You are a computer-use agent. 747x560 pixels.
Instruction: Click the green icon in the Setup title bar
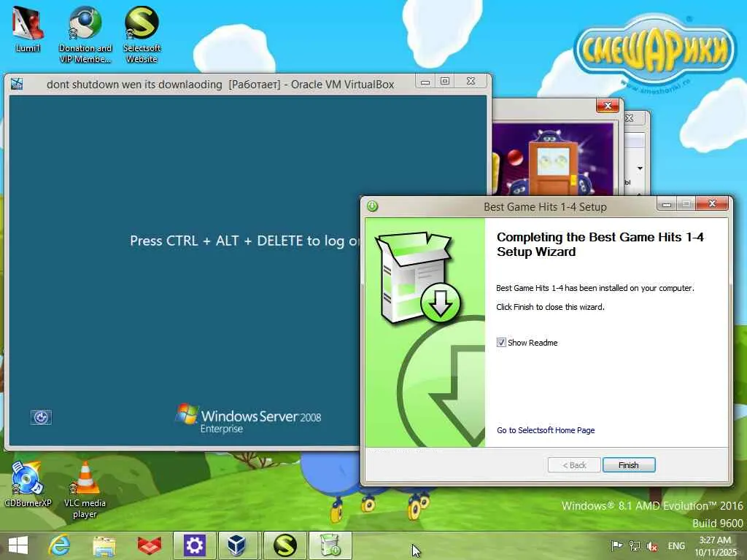[373, 206]
